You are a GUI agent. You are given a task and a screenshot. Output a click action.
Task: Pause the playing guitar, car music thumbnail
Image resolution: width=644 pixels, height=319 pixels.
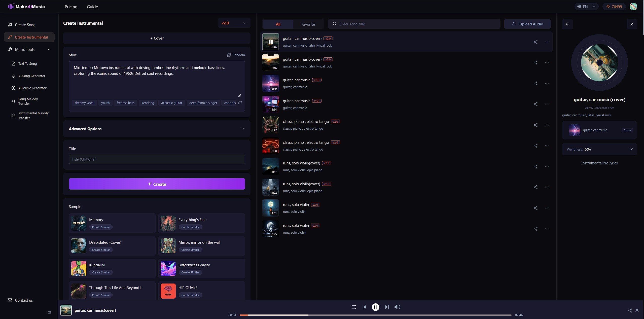click(271, 42)
